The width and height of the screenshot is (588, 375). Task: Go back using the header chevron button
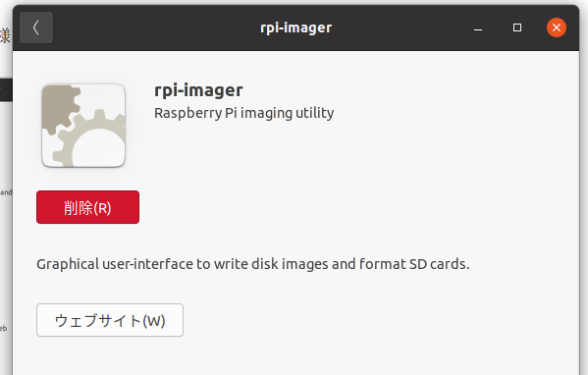click(x=36, y=27)
